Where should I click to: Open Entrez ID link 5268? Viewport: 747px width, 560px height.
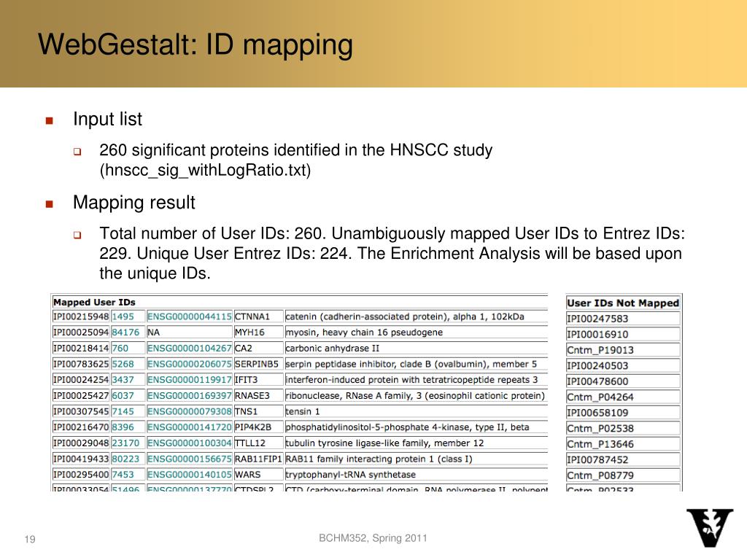(x=123, y=364)
